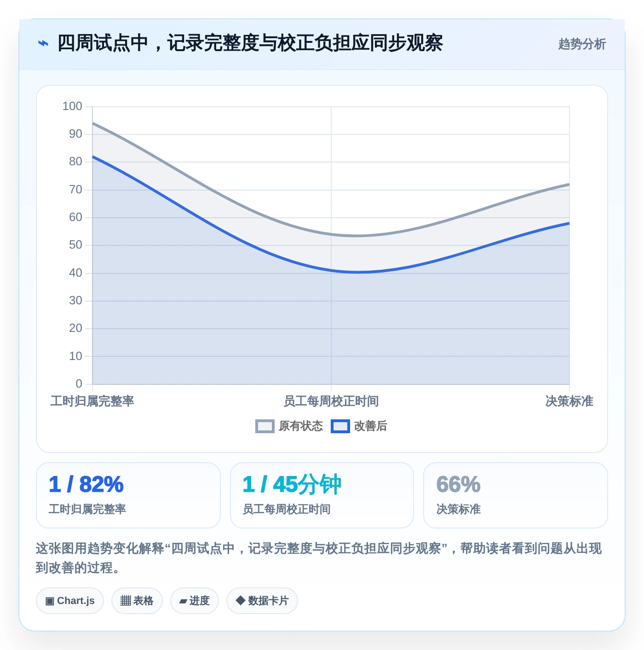Toggle the 原有状态 legend swatch

point(264,426)
